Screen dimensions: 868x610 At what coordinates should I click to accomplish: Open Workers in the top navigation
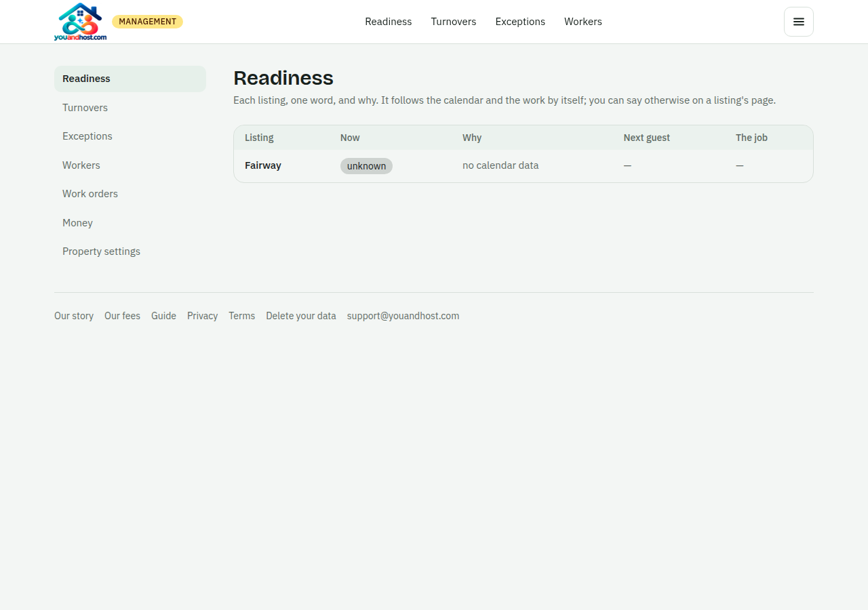[x=583, y=22]
